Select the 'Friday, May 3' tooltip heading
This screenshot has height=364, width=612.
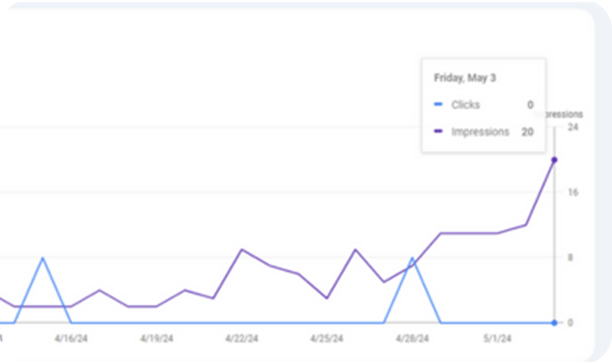464,78
